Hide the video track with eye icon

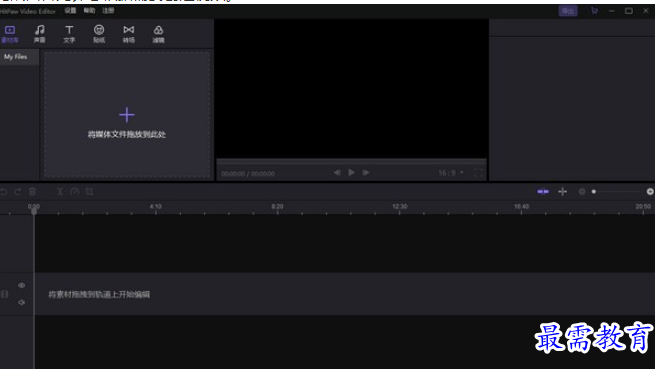(x=21, y=285)
